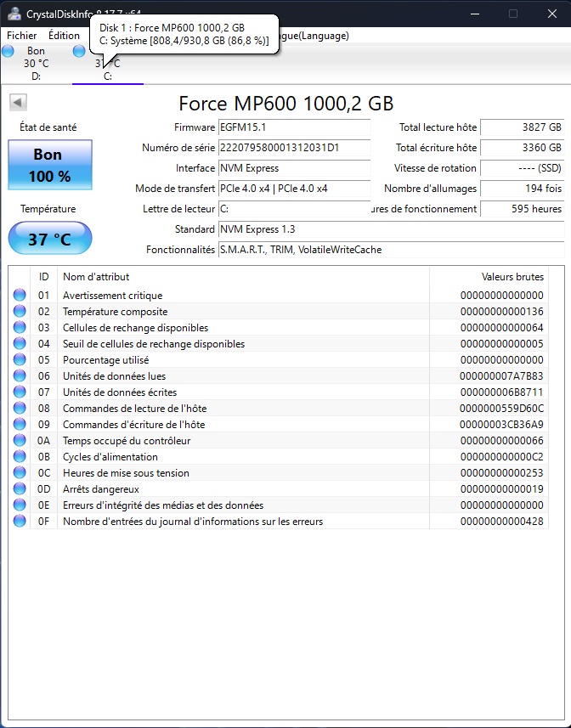Click Total écriture hôte value 3360 GB
The height and width of the screenshot is (728, 571).
(x=523, y=148)
